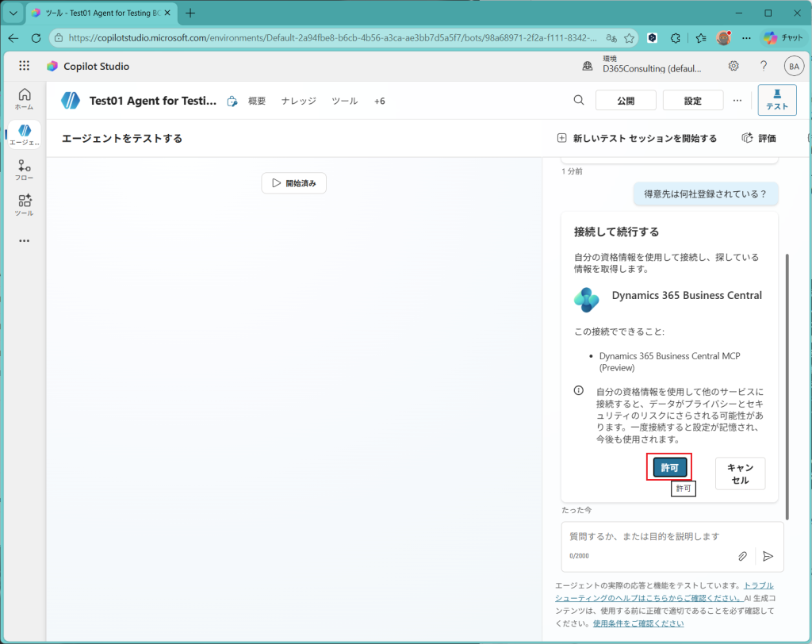The height and width of the screenshot is (644, 812).
Task: Expand the +6 more tabs menu
Action: point(379,101)
